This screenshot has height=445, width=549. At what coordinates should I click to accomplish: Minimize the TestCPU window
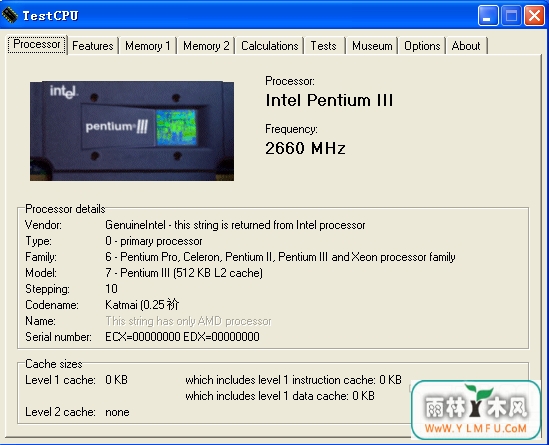click(488, 16)
